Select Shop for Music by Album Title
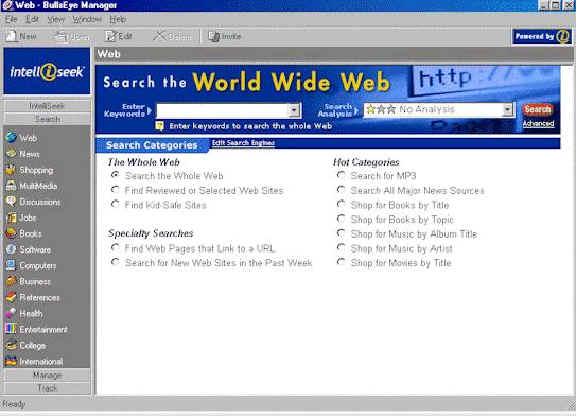This screenshot has height=417, width=576. [341, 233]
